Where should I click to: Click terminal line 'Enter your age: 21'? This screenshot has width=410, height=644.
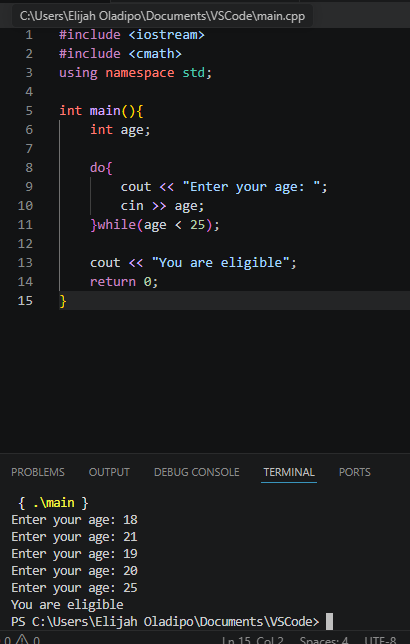(74, 537)
